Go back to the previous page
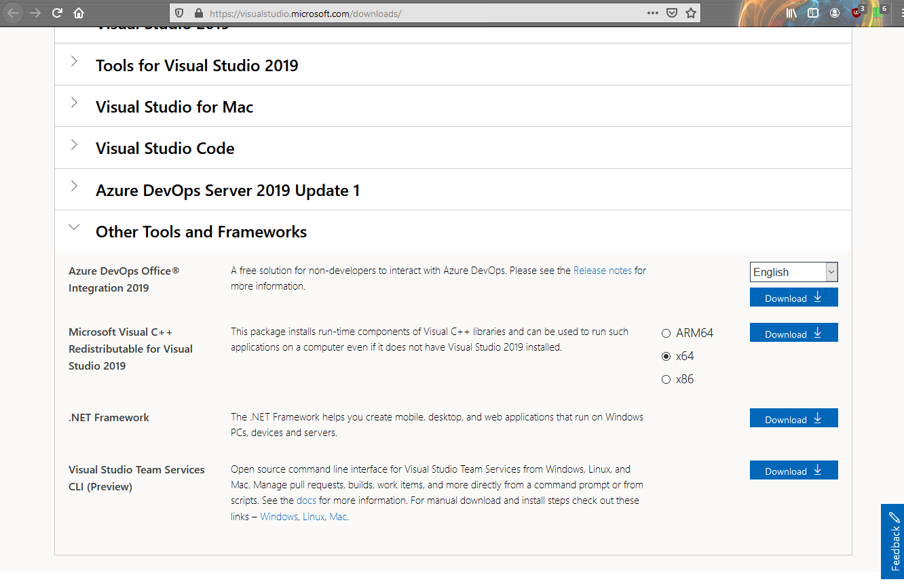 coord(14,13)
